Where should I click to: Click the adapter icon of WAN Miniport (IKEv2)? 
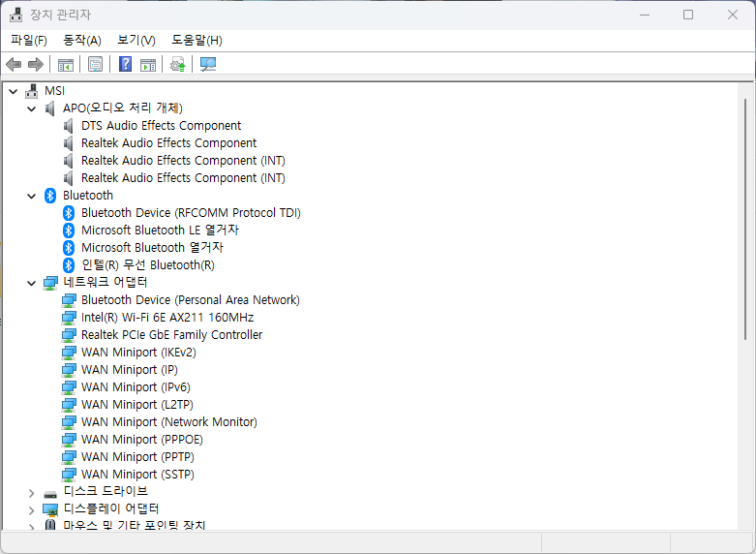(69, 353)
